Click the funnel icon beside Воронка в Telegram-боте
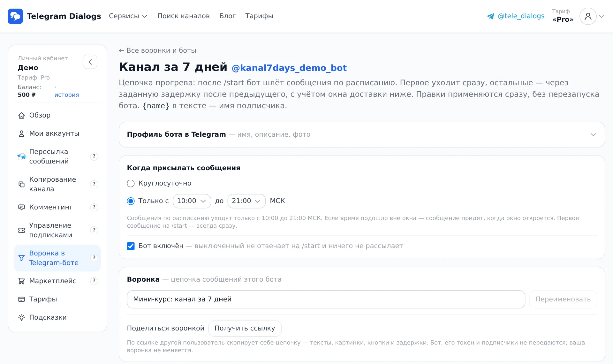Screen dimensions: 613x364 (x=21, y=258)
